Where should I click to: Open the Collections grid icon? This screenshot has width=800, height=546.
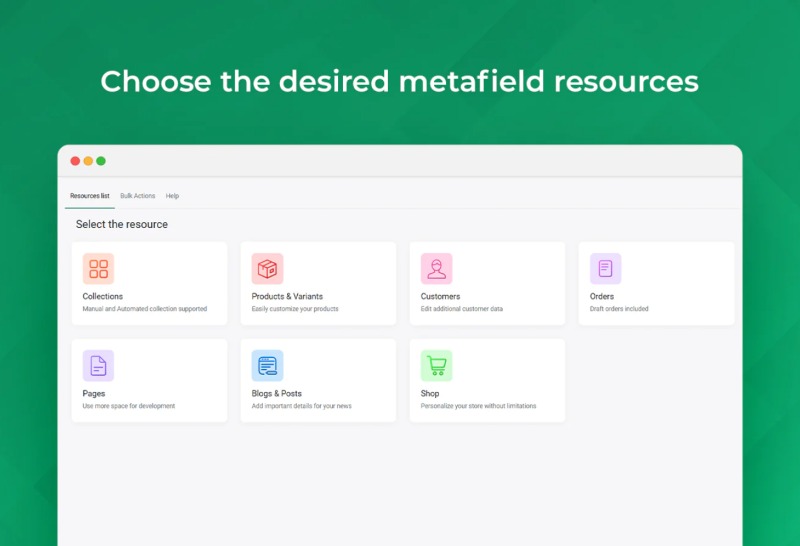(98, 268)
